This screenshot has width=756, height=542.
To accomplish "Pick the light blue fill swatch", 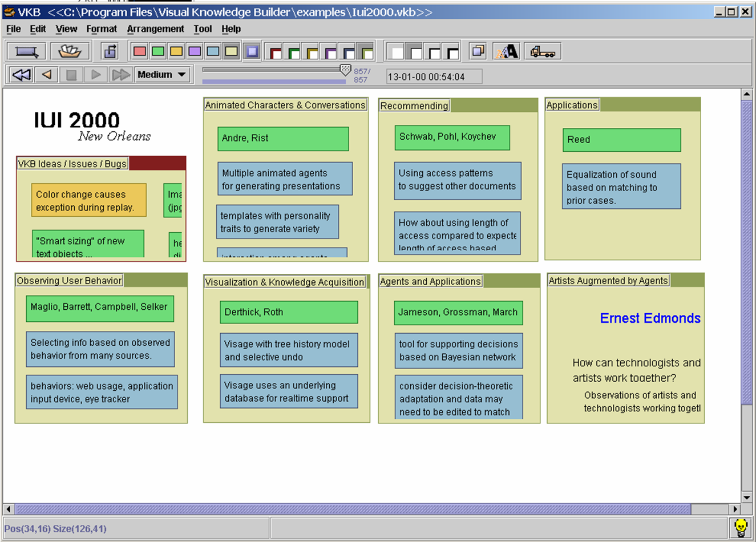I will [213, 51].
